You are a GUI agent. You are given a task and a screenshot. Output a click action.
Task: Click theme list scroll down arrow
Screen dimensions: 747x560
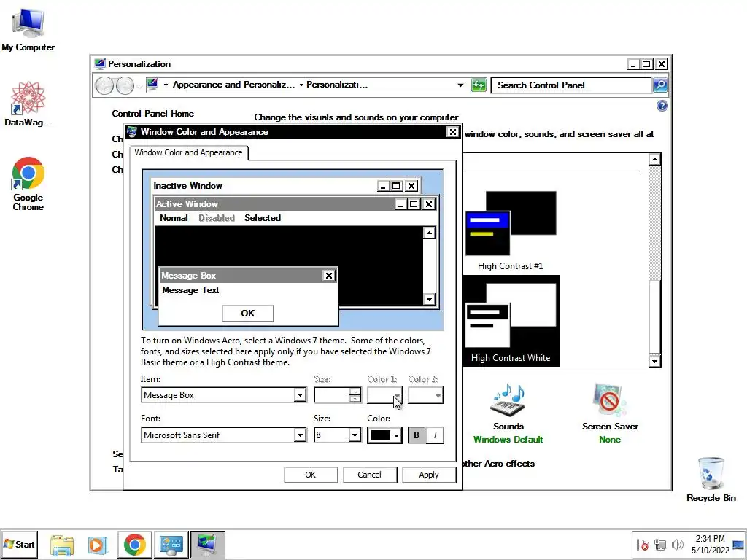(654, 361)
